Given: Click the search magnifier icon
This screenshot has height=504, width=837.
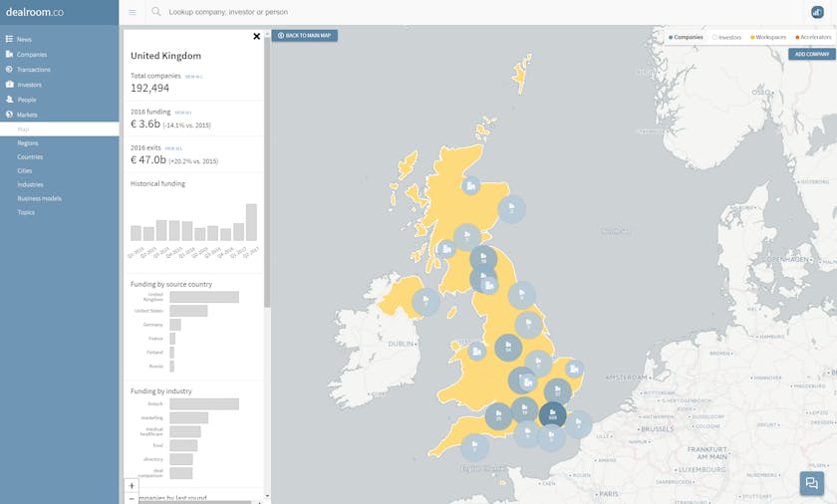Looking at the screenshot, I should click(x=156, y=12).
